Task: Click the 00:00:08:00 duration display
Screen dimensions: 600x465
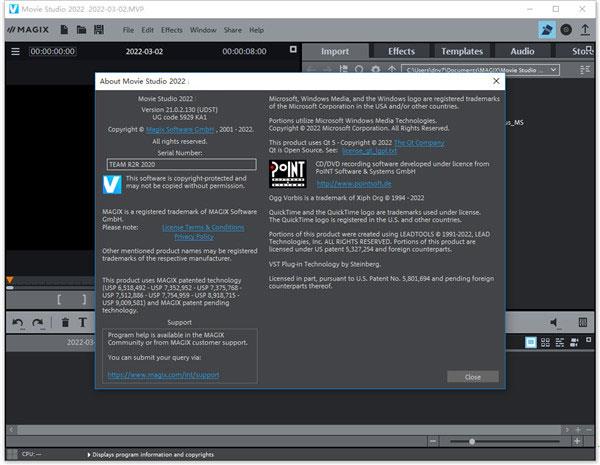Action: [x=244, y=51]
